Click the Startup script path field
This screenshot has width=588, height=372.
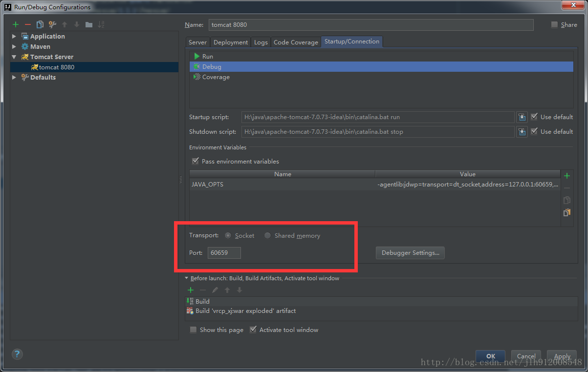[378, 117]
